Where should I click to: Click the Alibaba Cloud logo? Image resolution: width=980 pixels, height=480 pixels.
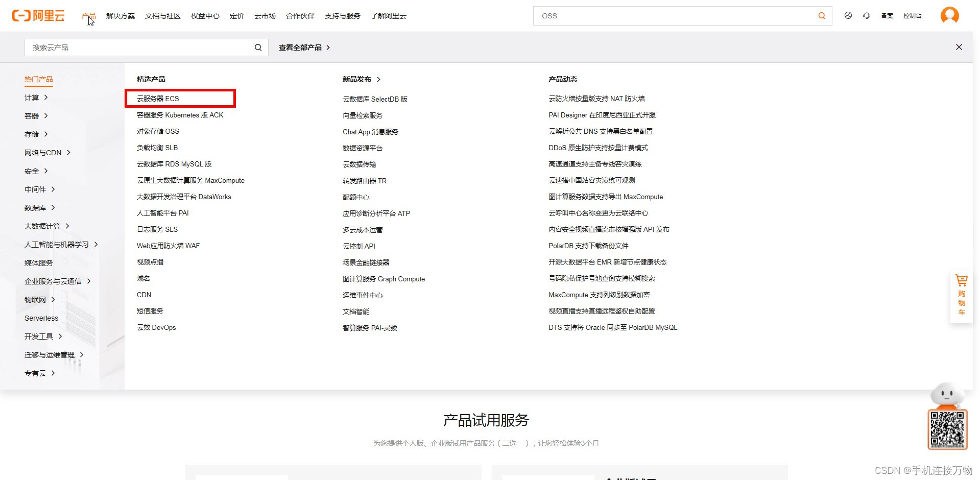click(x=38, y=16)
